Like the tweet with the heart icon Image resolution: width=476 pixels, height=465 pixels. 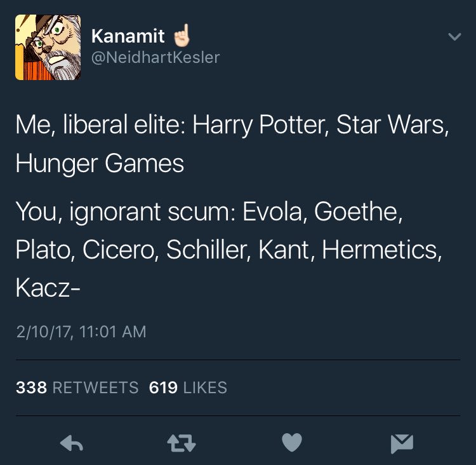(x=292, y=443)
